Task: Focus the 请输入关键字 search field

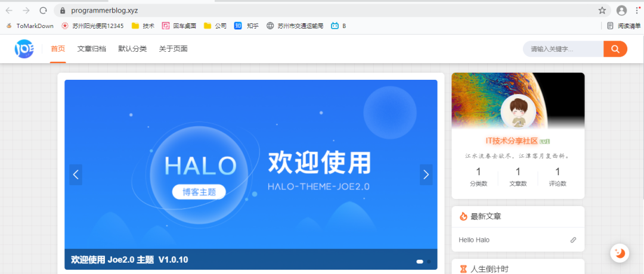Action: (x=563, y=49)
